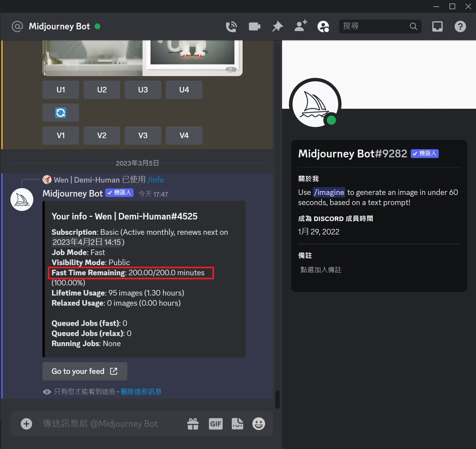
Task: Click the Running Jobs: None text
Action: click(x=86, y=344)
